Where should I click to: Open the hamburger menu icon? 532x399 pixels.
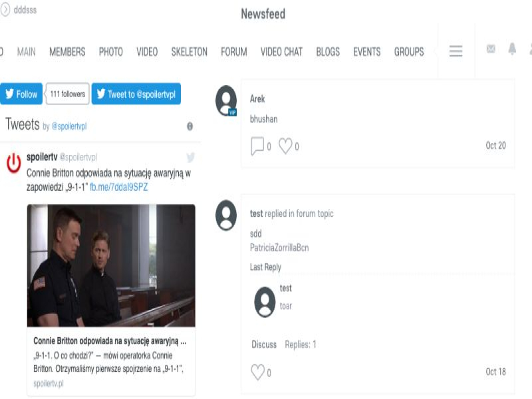point(456,51)
